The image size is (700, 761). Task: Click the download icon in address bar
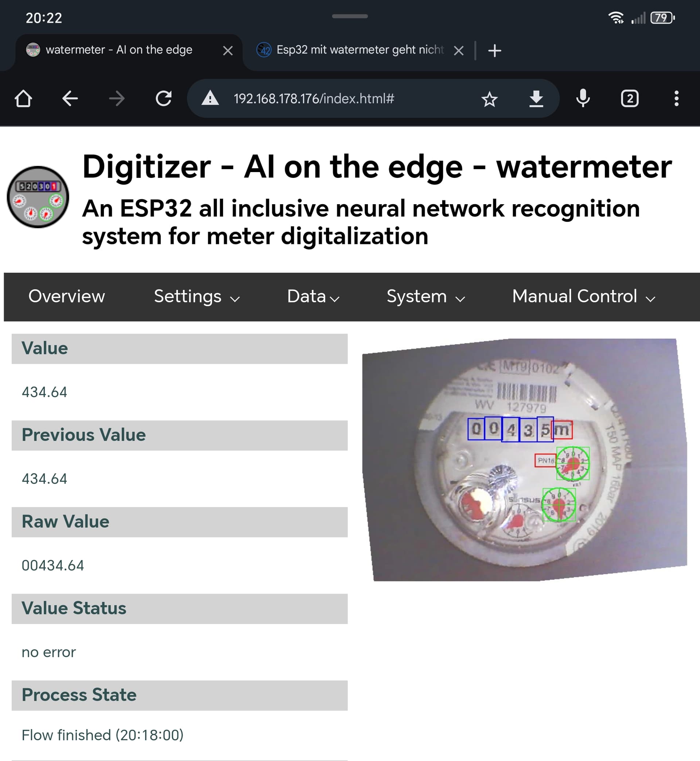tap(536, 99)
